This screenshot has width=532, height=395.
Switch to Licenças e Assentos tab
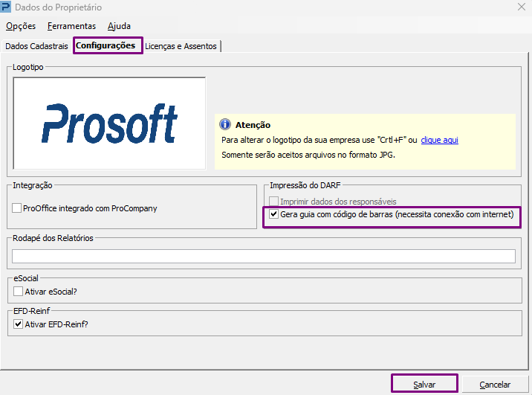pyautogui.click(x=181, y=46)
